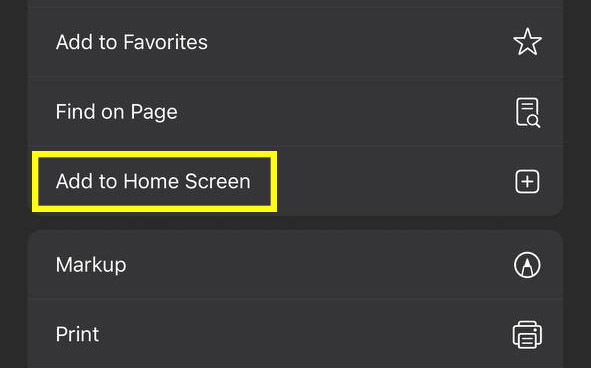Tap the star icon for Favorites

(x=527, y=42)
